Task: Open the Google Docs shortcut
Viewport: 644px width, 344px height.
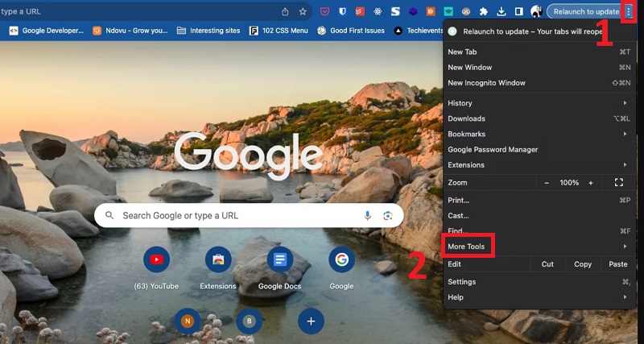Action: click(280, 259)
